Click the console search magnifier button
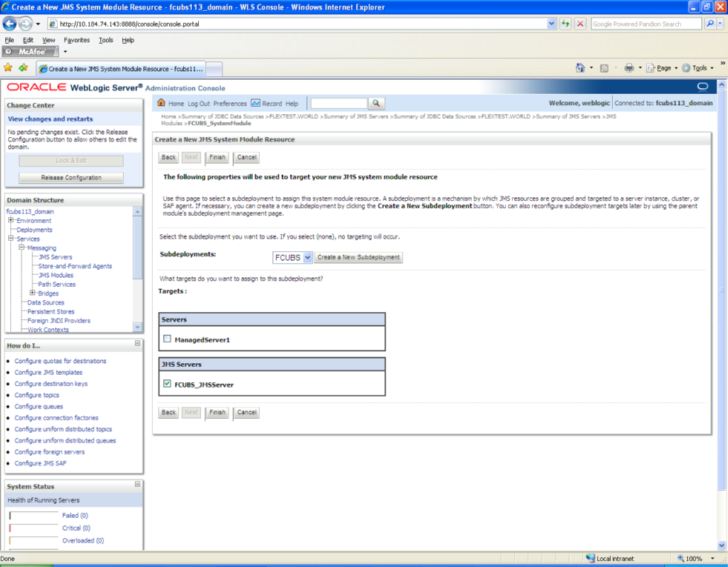 tap(376, 103)
